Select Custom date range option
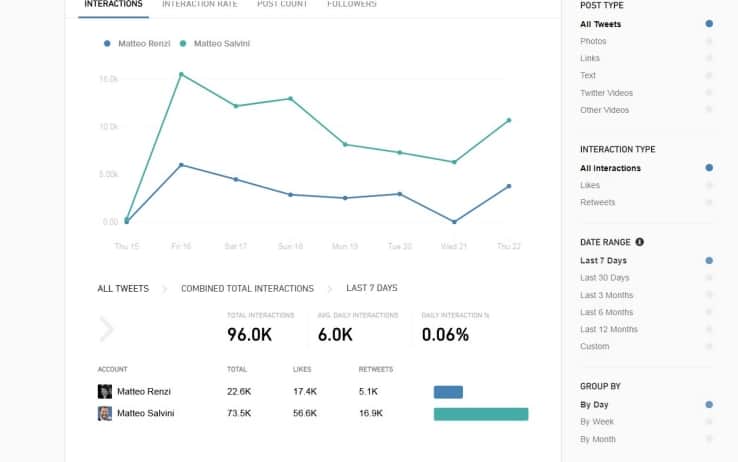The height and width of the screenshot is (462, 738). [x=594, y=346]
